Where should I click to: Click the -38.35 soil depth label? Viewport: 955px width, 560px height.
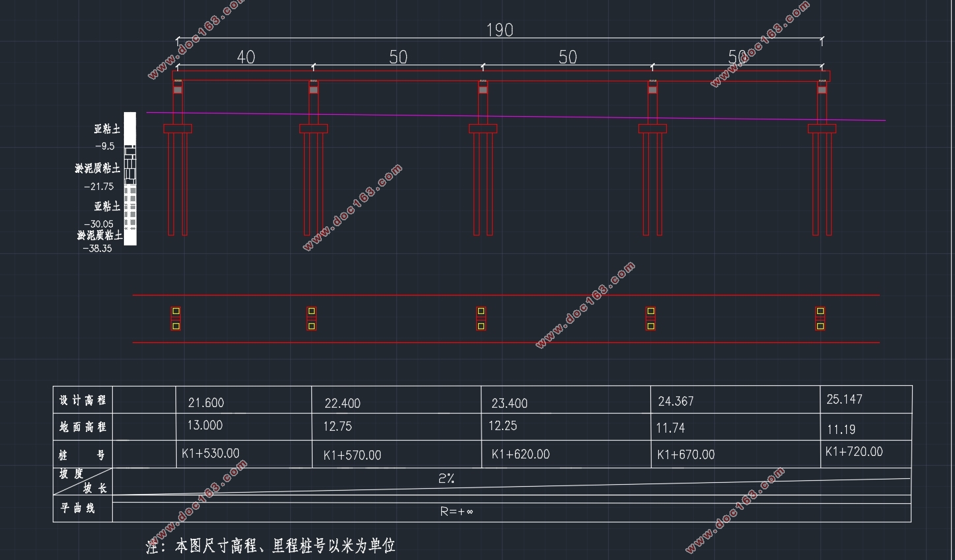(98, 249)
